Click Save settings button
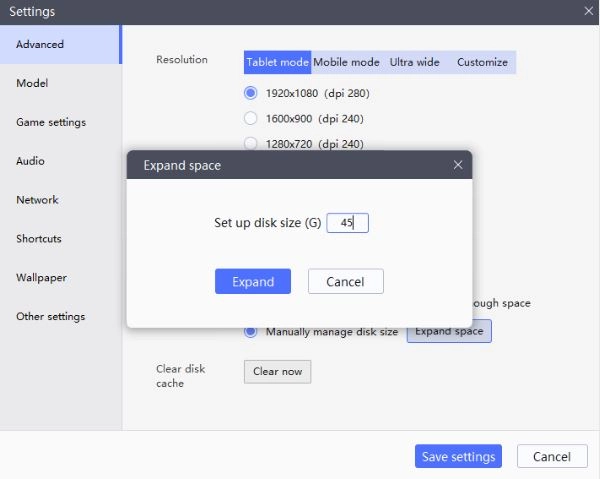The width and height of the screenshot is (600, 479). coord(458,457)
